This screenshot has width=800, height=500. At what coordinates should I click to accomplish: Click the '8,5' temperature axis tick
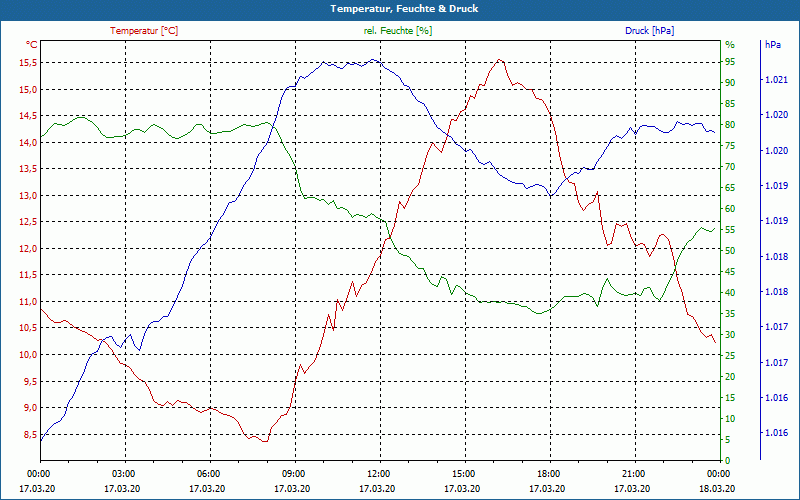click(x=30, y=434)
